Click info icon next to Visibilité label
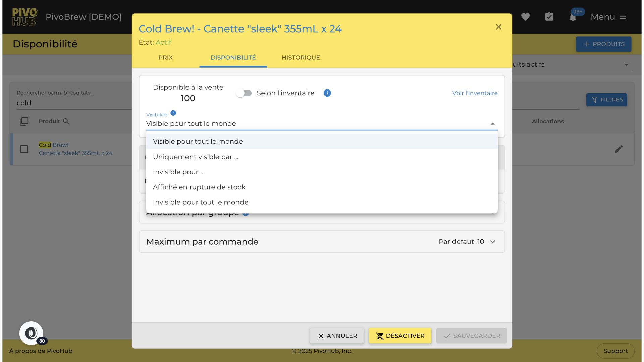The width and height of the screenshot is (644, 362). click(173, 113)
